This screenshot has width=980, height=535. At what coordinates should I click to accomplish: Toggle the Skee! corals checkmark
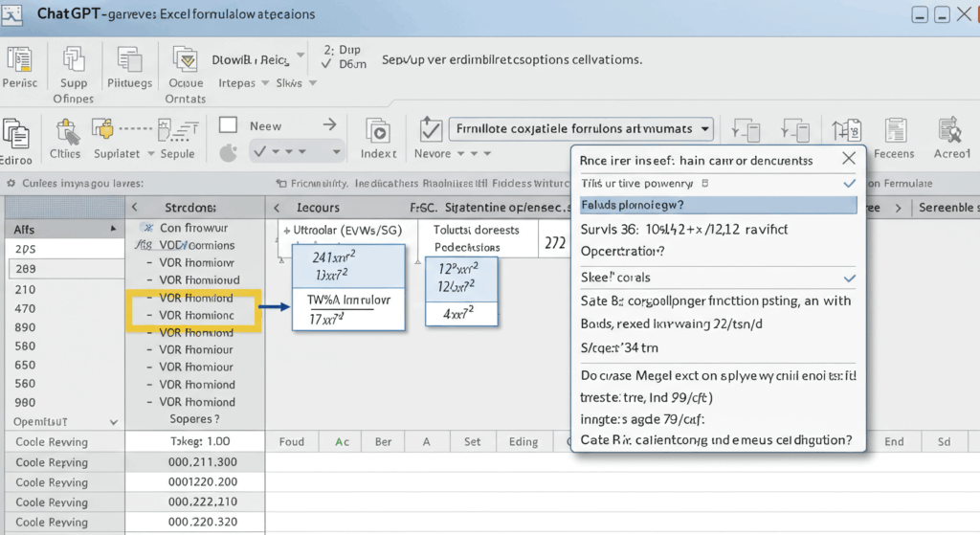coord(850,278)
